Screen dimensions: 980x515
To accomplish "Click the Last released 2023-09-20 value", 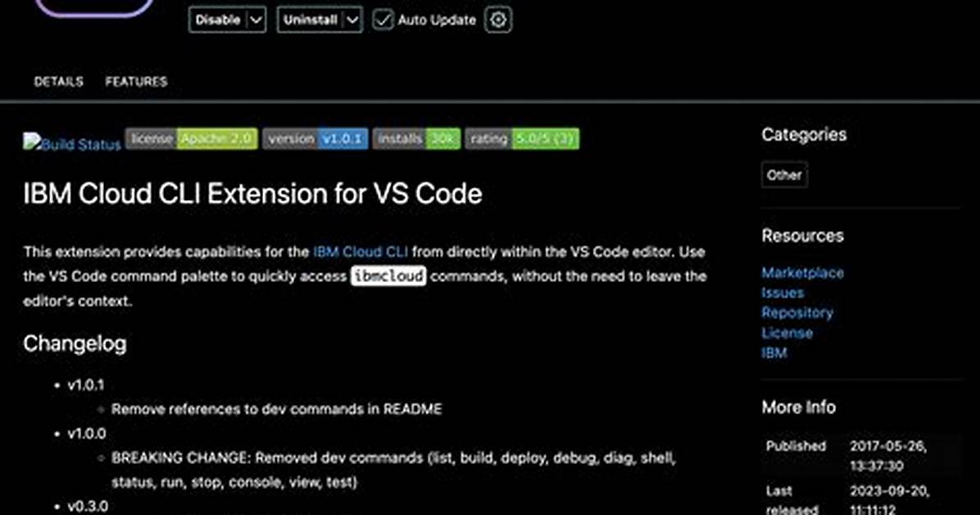I will click(889, 500).
